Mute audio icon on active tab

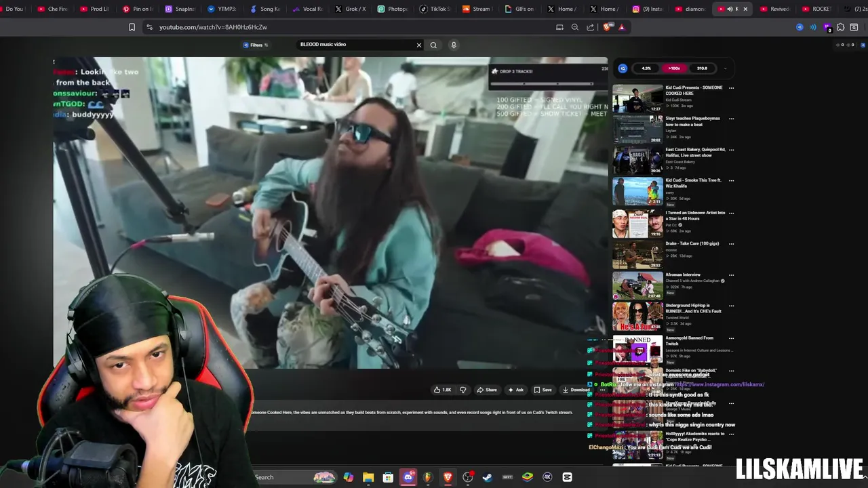730,9
